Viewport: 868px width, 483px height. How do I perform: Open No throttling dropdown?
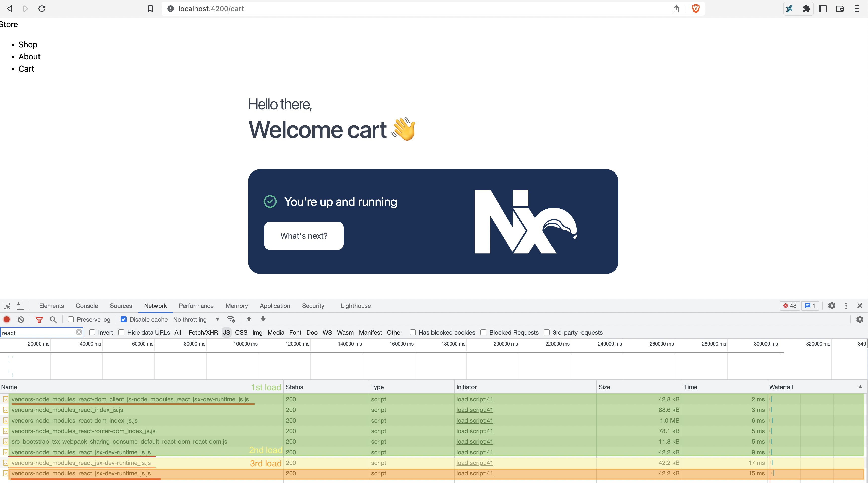196,319
